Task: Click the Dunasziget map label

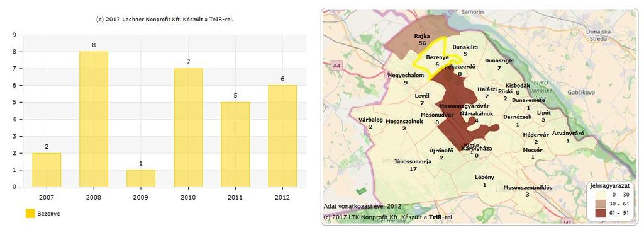Action: [499, 60]
